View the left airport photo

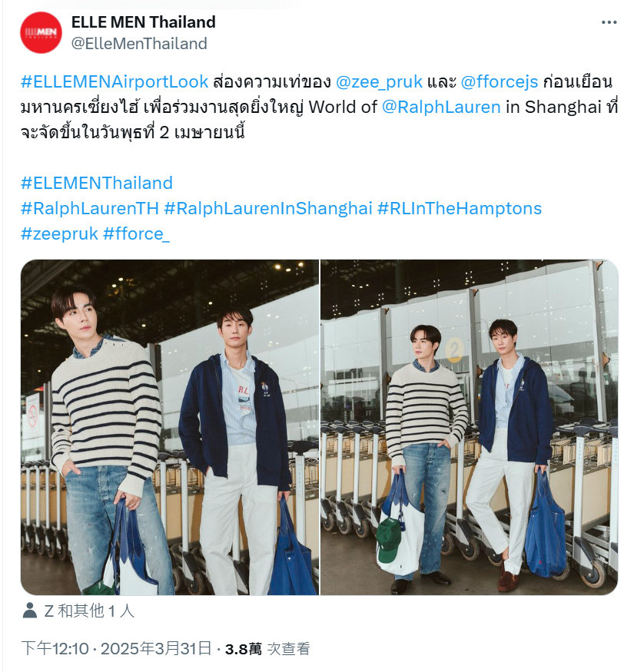click(x=170, y=427)
